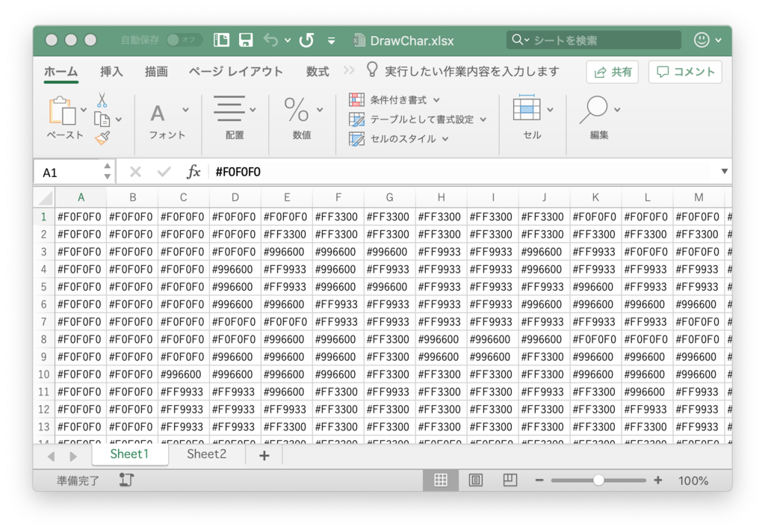Open the Customize Quick Access Toolbar arrow
The image size is (765, 532).
[x=331, y=40]
